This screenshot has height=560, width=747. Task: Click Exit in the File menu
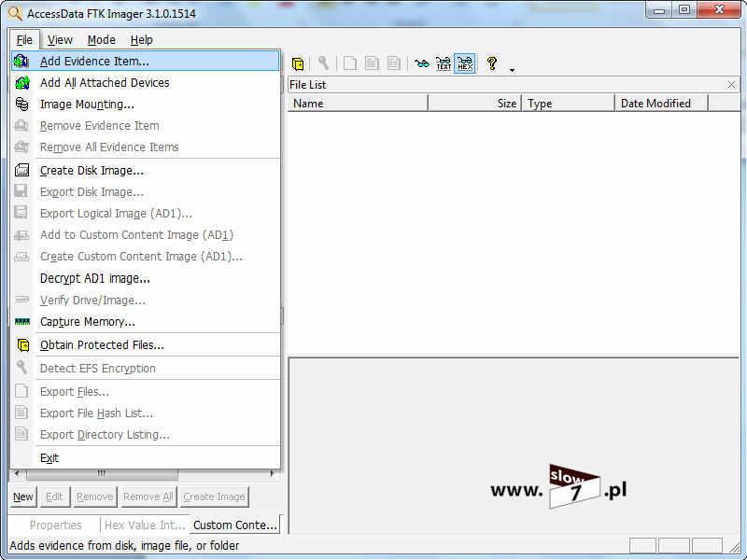(146, 458)
